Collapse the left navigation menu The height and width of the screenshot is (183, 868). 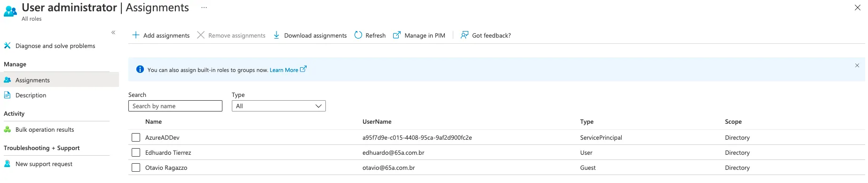point(113,32)
